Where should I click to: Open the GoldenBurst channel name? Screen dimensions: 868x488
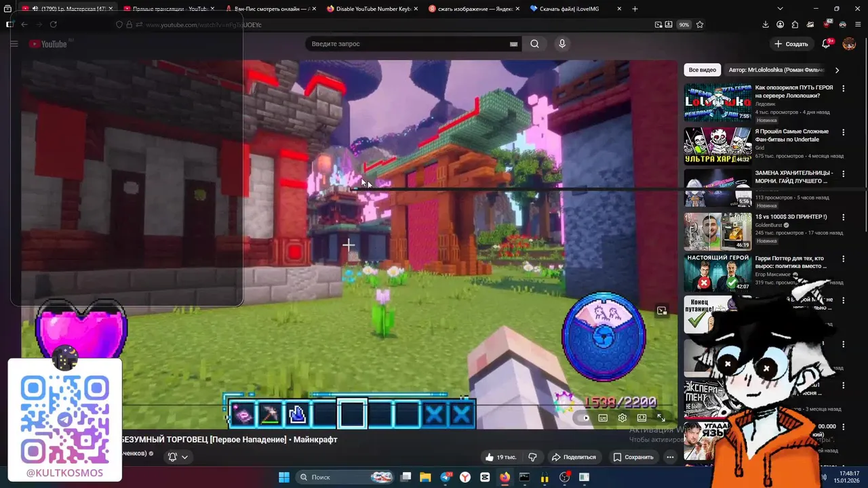coord(769,225)
